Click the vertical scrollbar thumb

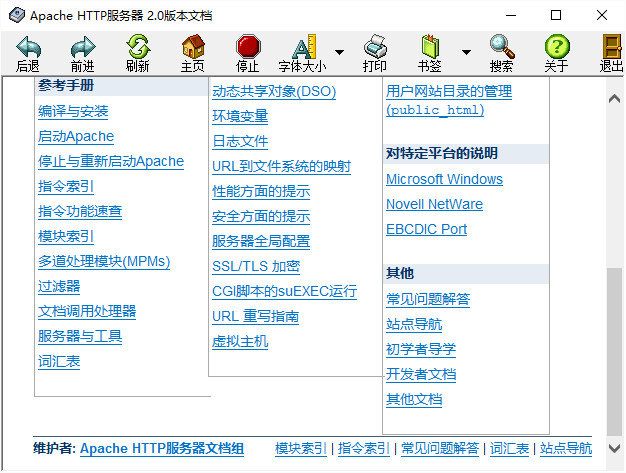pyautogui.click(x=614, y=352)
